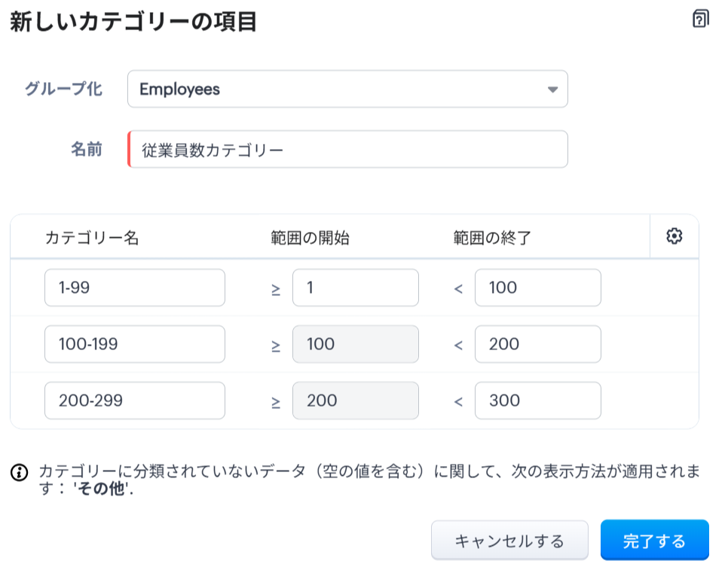Expand the グループ化 Employees dropdown
The width and height of the screenshot is (728, 570).
point(347,90)
